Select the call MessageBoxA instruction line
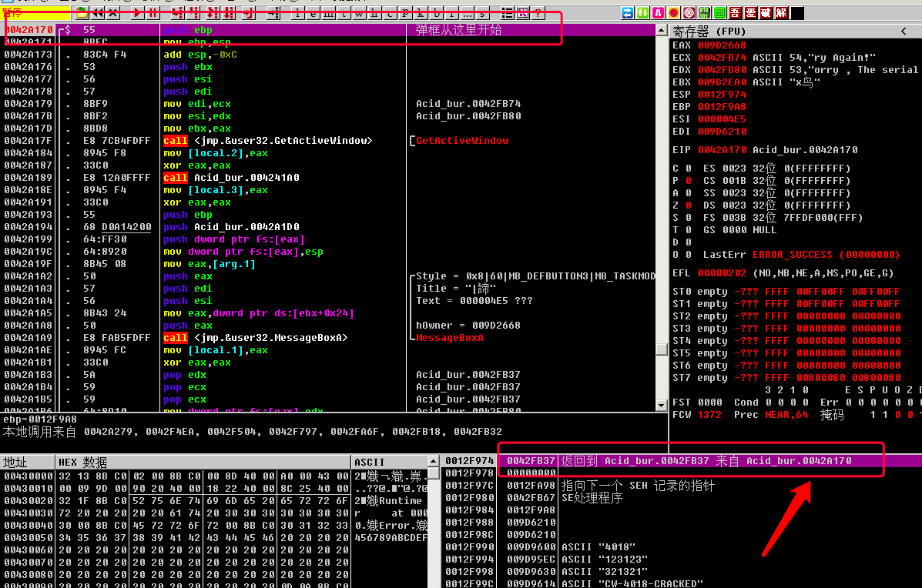Image resolution: width=922 pixels, height=588 pixels. click(255, 338)
